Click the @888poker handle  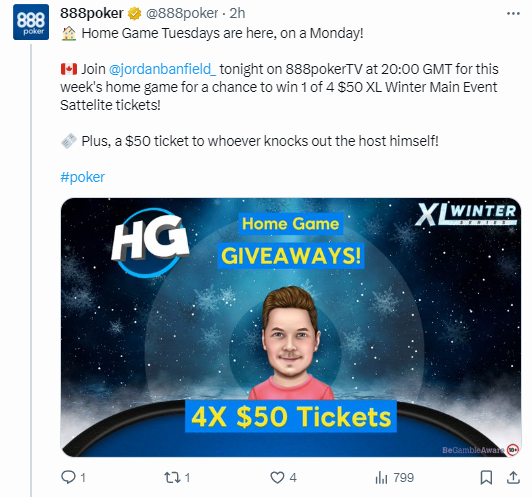coord(182,14)
